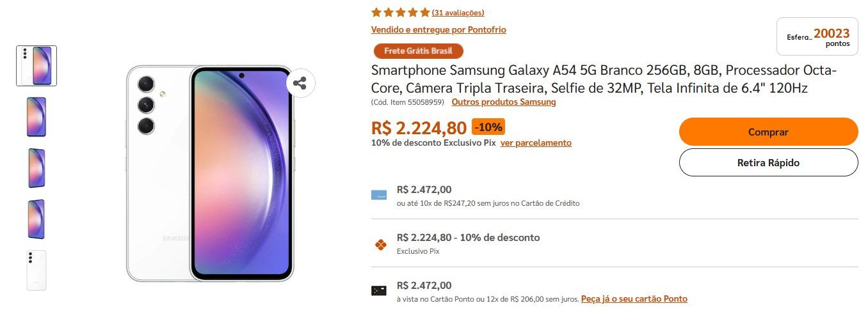Select the third angled phone thumbnail
Image resolution: width=868 pixels, height=310 pixels.
click(x=36, y=167)
